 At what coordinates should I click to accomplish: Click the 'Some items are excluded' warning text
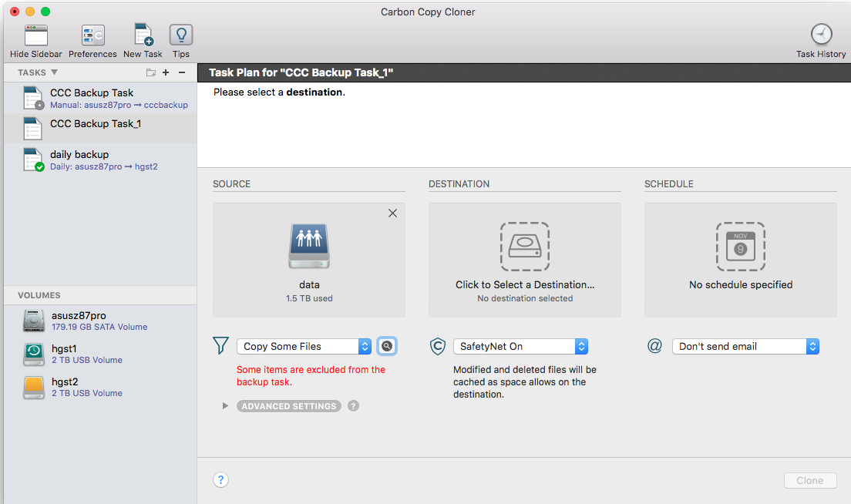tap(311, 375)
